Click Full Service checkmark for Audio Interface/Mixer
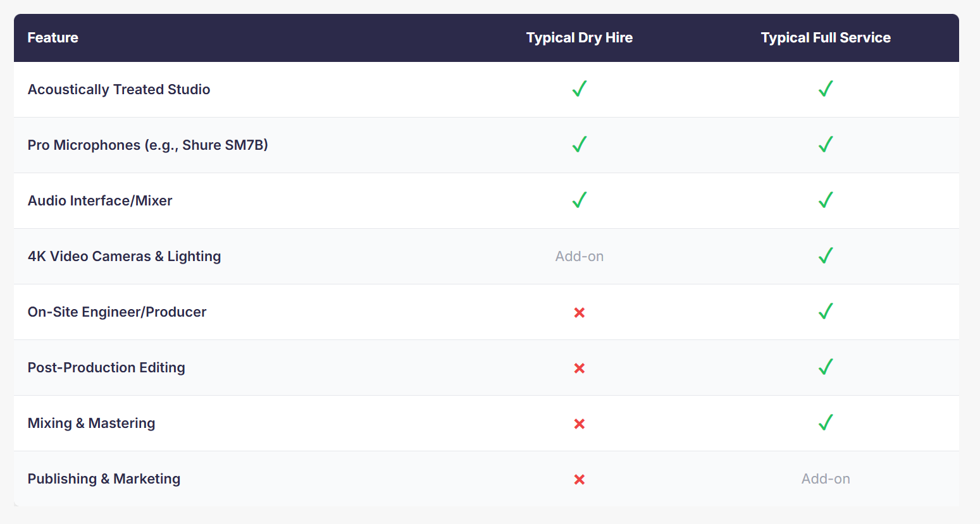This screenshot has width=980, height=524. tap(826, 200)
